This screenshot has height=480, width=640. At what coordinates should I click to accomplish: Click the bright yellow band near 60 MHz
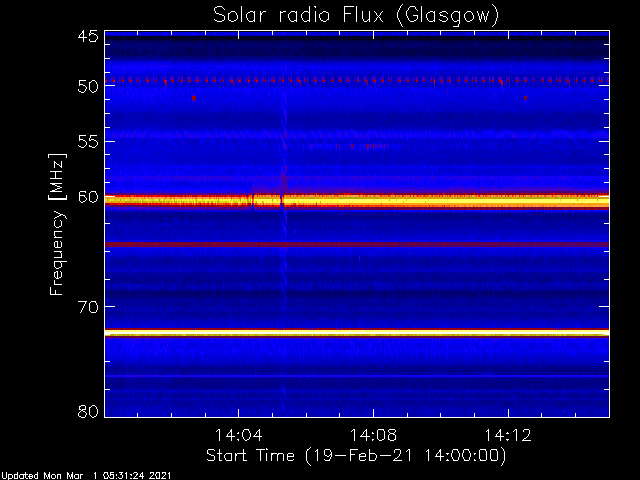[357, 201]
